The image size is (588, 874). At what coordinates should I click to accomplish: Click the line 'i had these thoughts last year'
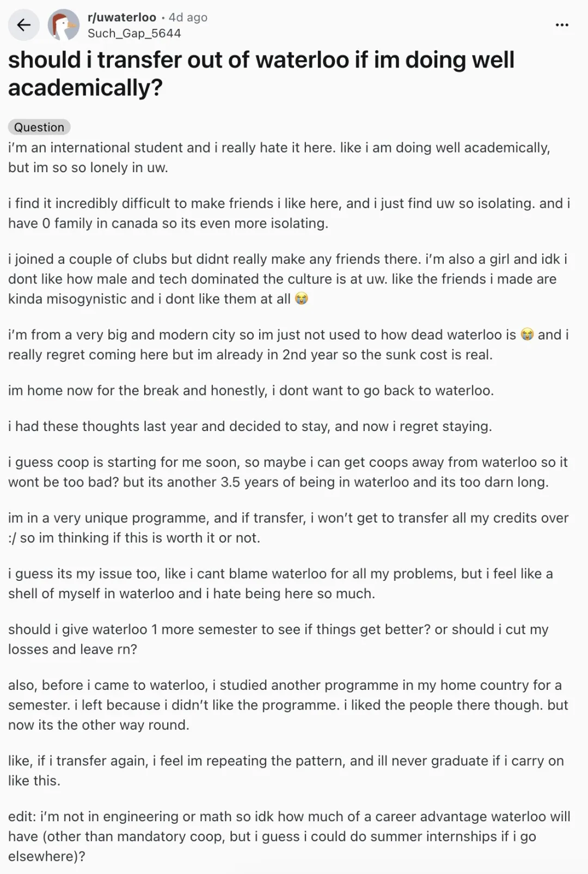(250, 426)
